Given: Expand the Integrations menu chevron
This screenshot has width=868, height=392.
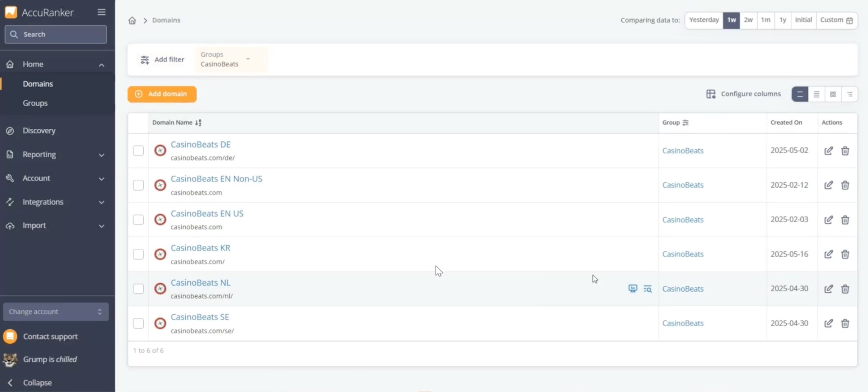Looking at the screenshot, I should tap(102, 203).
